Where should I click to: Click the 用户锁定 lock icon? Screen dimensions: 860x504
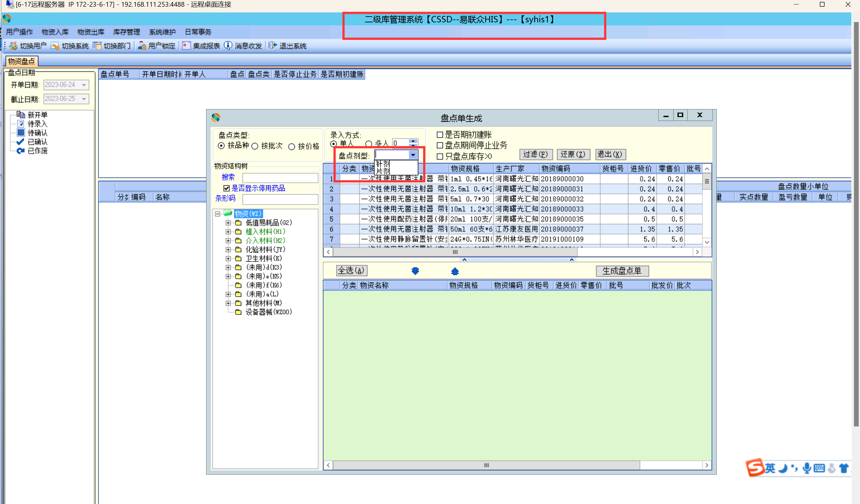[x=142, y=46]
